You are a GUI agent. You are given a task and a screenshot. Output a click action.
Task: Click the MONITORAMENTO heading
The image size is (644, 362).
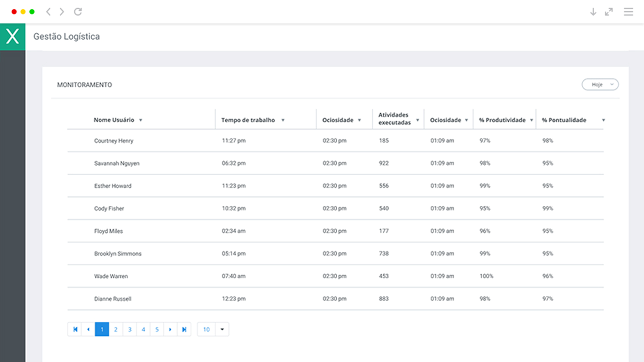pos(84,85)
